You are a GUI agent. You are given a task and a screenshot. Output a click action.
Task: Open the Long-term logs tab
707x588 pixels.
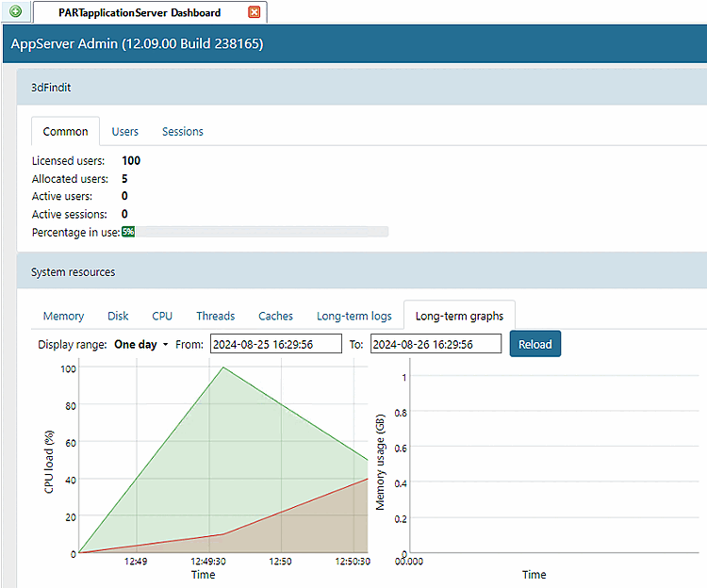point(353,316)
